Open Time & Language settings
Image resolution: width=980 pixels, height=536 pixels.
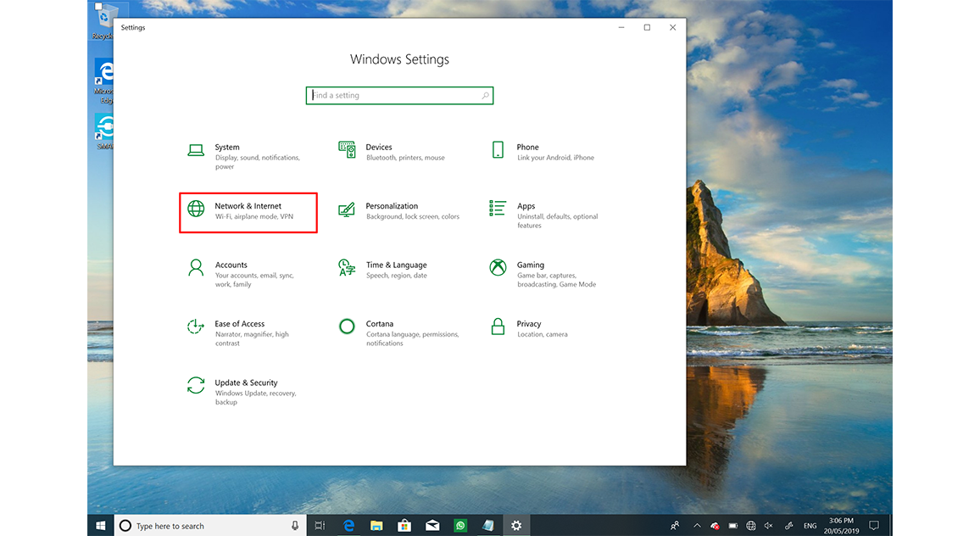coord(384,270)
